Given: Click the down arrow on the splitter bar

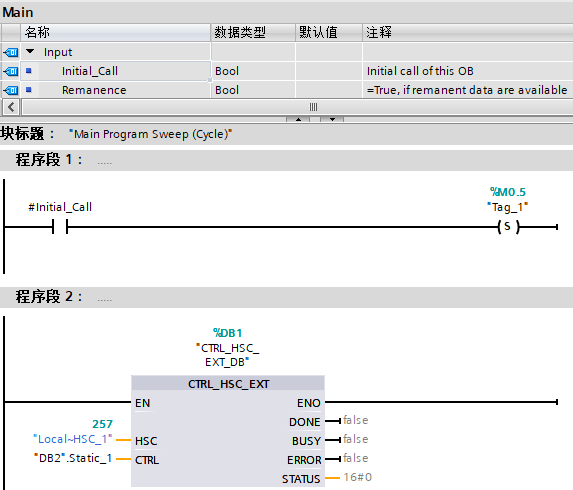Looking at the screenshot, I should click(332, 119).
